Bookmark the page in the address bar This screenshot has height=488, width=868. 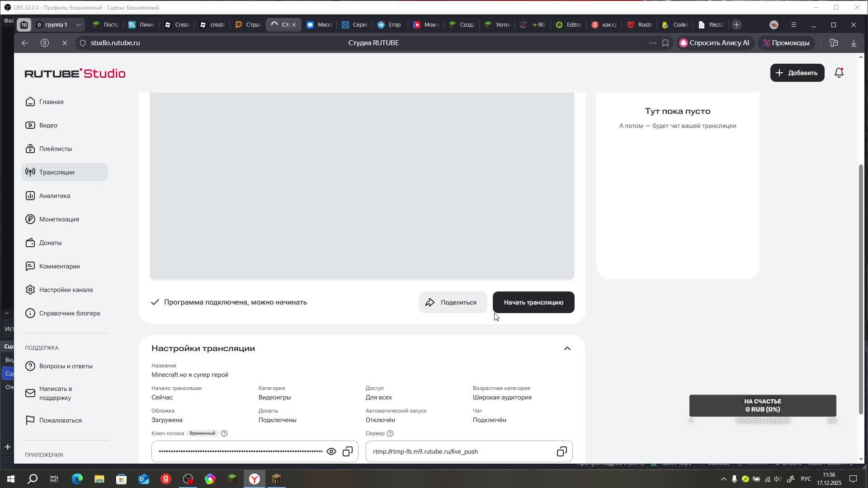pyautogui.click(x=665, y=43)
